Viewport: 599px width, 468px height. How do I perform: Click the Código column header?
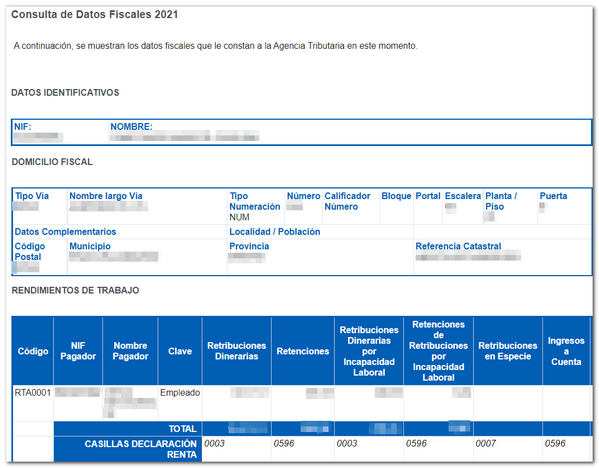pyautogui.click(x=33, y=351)
